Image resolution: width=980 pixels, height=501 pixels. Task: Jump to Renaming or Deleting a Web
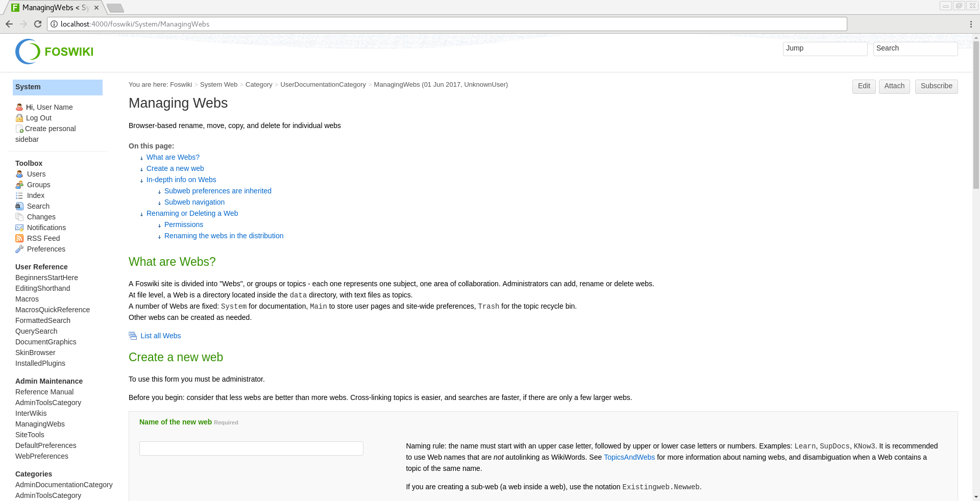pyautogui.click(x=192, y=213)
